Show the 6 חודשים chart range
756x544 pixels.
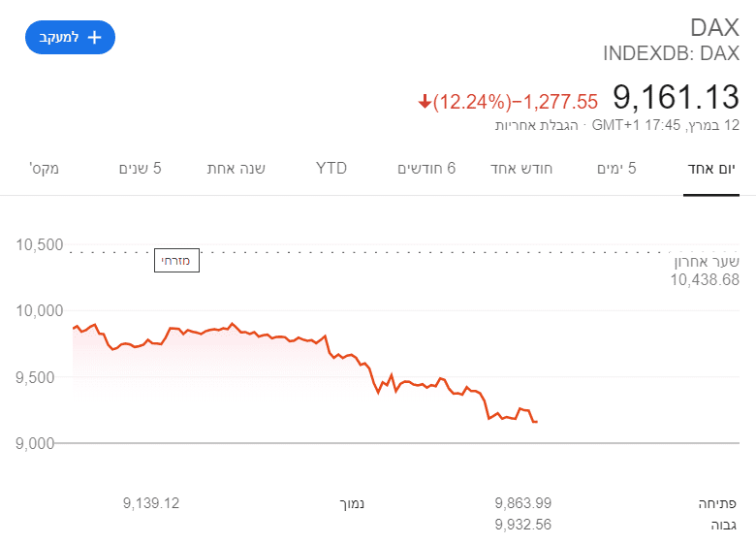click(426, 169)
